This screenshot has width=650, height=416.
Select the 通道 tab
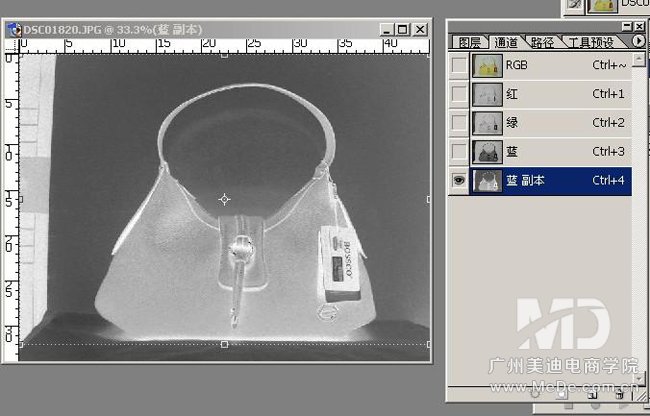(x=506, y=42)
